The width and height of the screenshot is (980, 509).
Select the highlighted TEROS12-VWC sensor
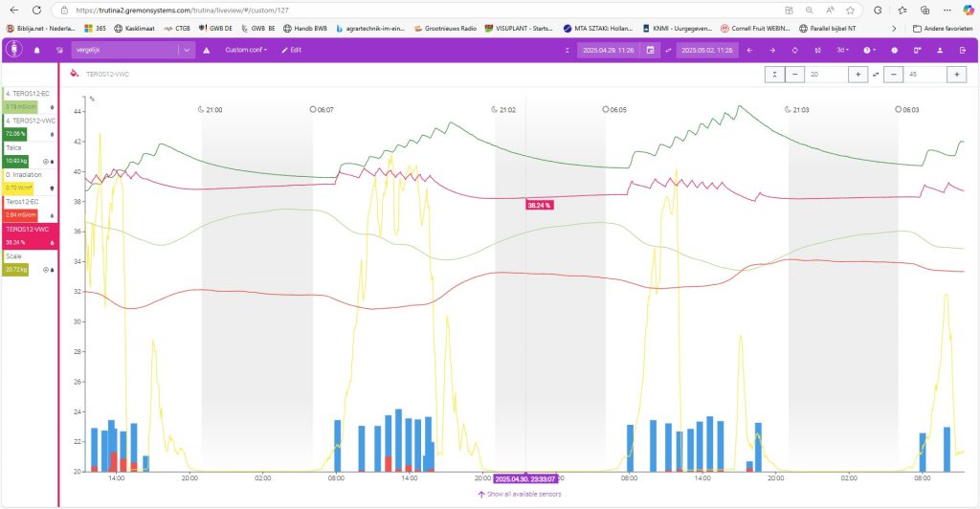pyautogui.click(x=30, y=235)
